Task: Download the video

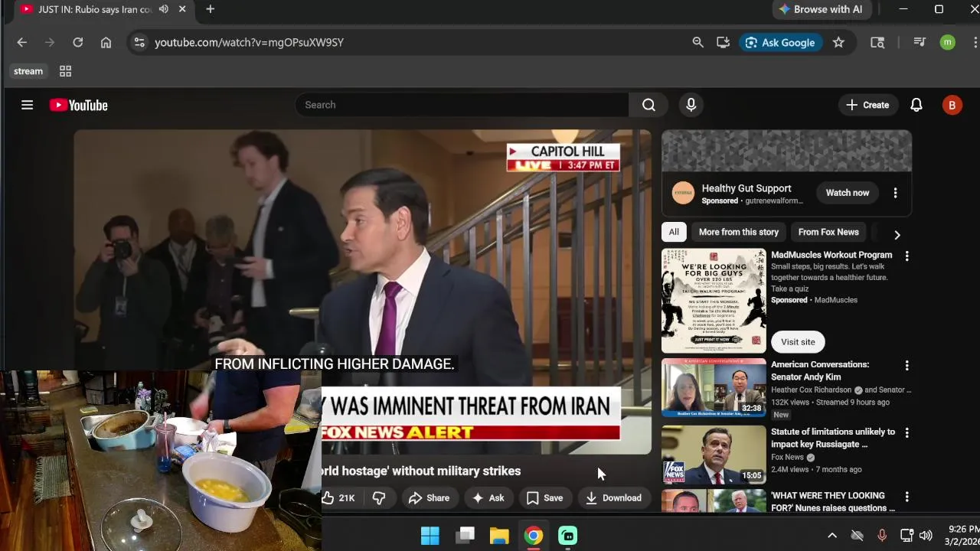Action: click(x=613, y=498)
